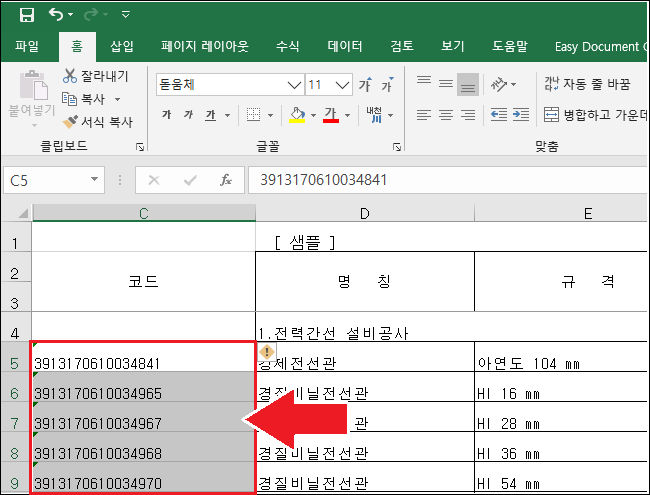
Task: Select column C header
Action: pyautogui.click(x=144, y=213)
